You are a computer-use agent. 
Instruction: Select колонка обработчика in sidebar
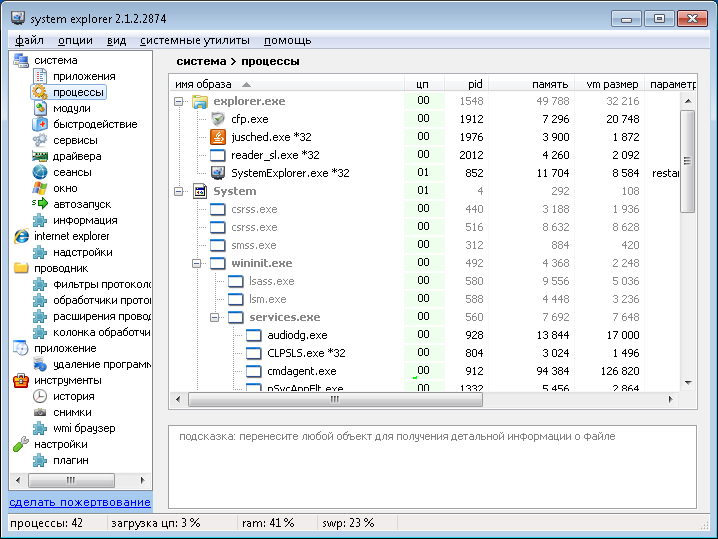click(x=102, y=332)
